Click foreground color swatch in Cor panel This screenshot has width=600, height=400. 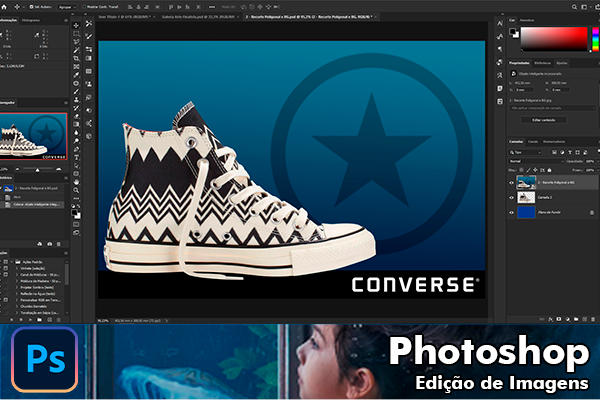513,31
